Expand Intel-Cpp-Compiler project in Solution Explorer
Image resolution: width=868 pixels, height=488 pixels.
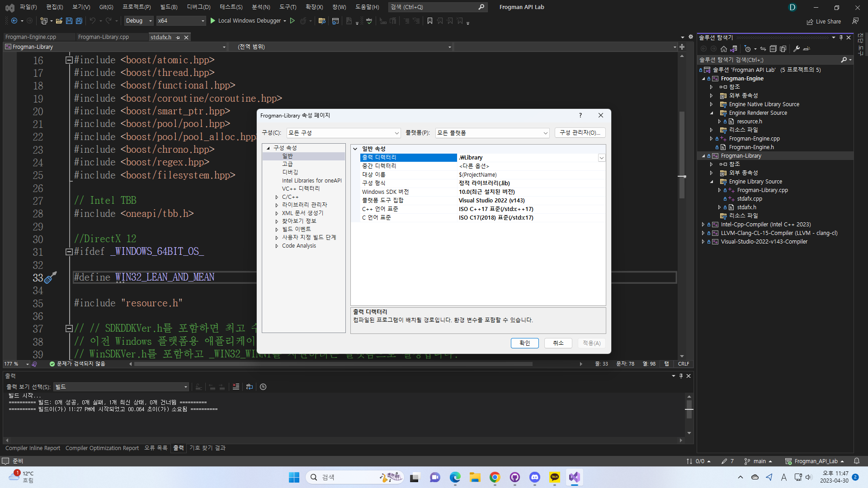click(703, 225)
